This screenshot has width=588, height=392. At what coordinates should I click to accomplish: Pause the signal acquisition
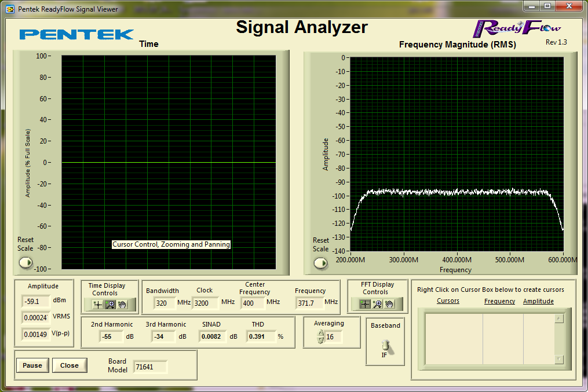(x=32, y=365)
